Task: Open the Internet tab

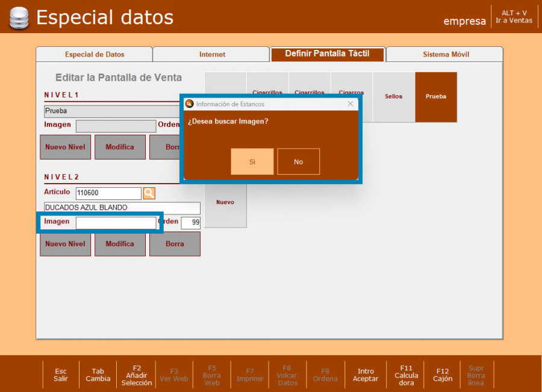Action: [212, 54]
